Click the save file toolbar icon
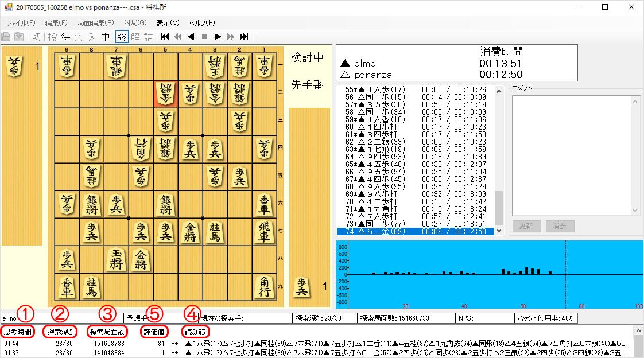Viewport: 644px width, 358px height. [x=19, y=37]
